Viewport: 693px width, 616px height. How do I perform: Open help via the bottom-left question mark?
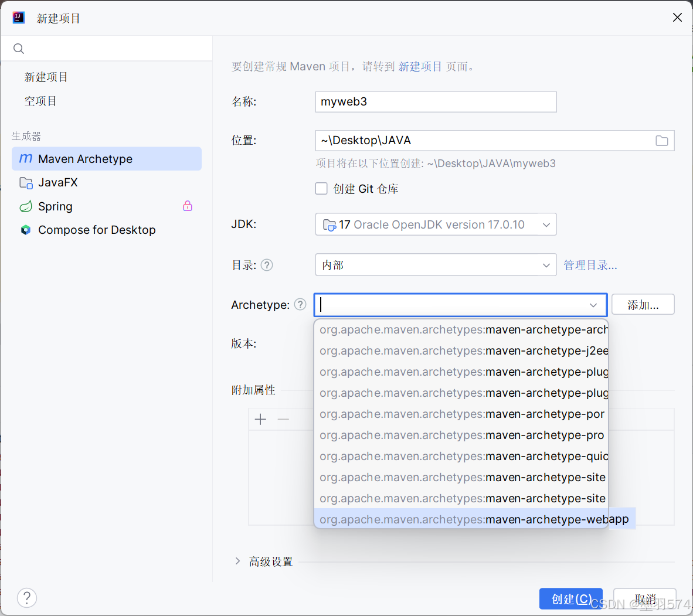[x=26, y=598]
